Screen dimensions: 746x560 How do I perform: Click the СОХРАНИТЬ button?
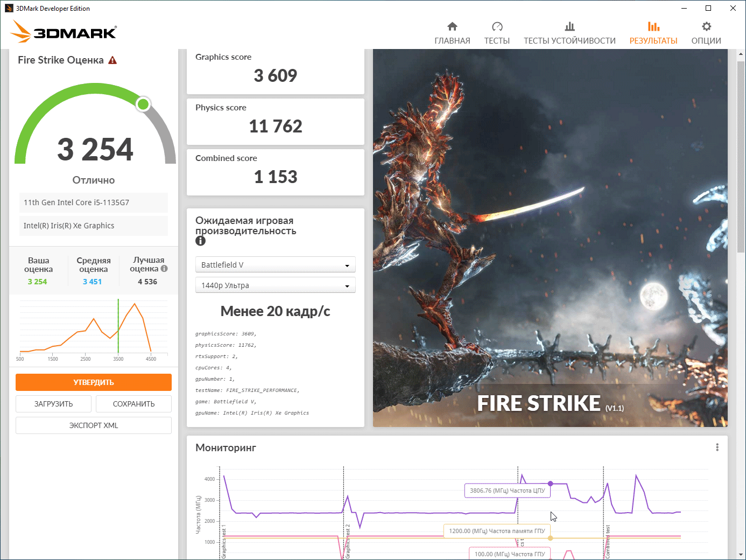click(x=133, y=404)
